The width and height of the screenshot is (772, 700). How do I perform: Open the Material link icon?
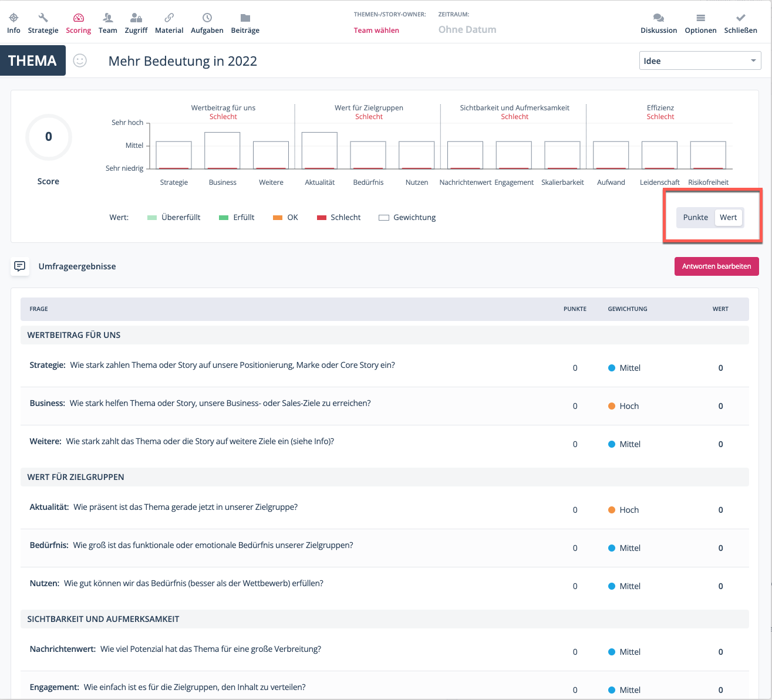(x=169, y=18)
